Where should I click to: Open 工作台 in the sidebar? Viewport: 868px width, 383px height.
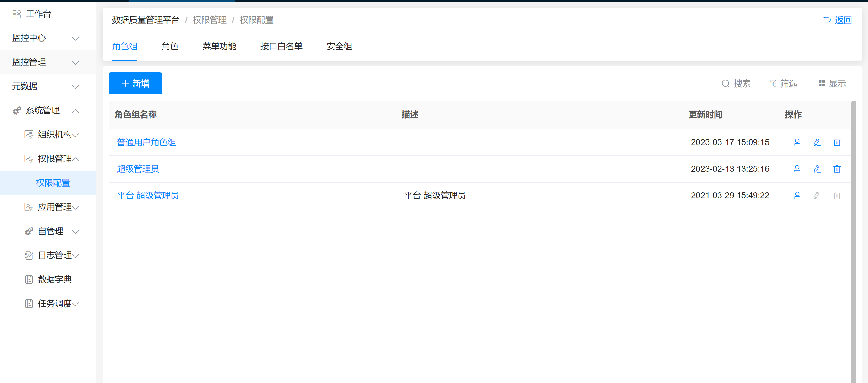(x=48, y=14)
